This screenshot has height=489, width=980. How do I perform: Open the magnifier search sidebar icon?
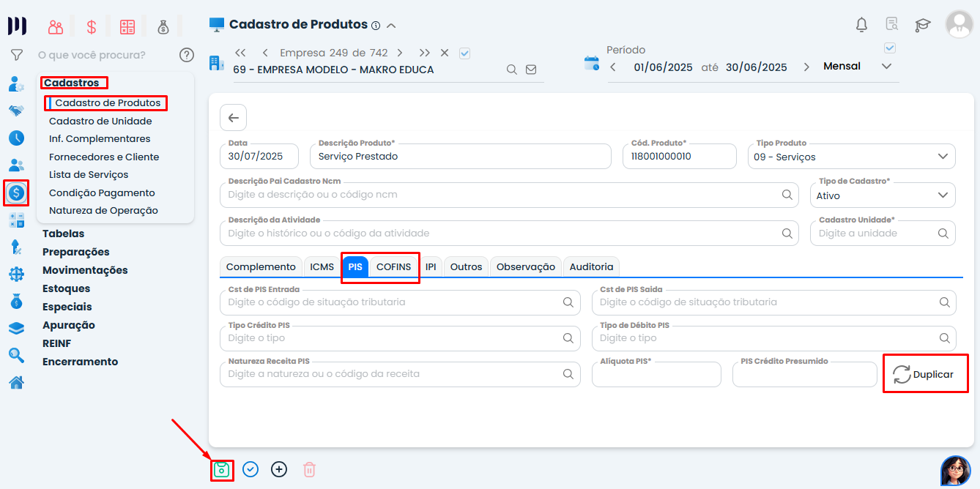[x=16, y=355]
